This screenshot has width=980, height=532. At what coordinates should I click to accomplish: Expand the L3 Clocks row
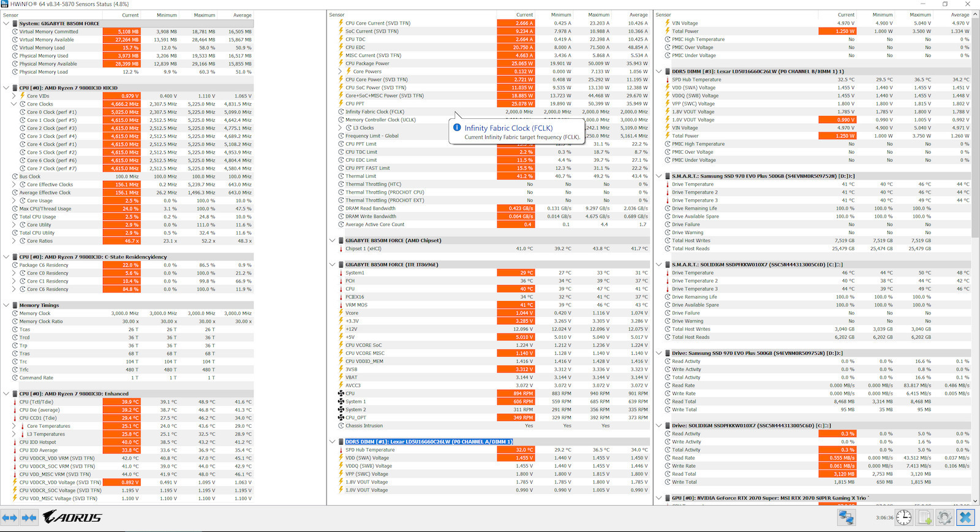click(341, 128)
